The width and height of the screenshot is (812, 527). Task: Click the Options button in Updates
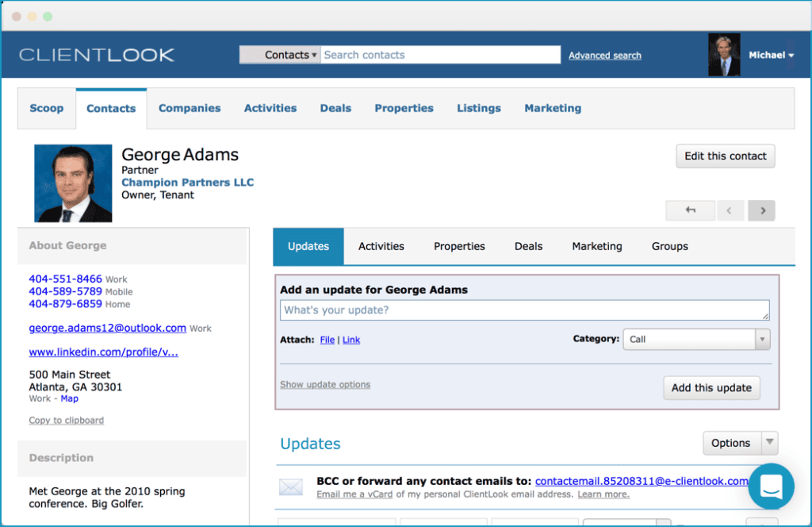pos(732,443)
